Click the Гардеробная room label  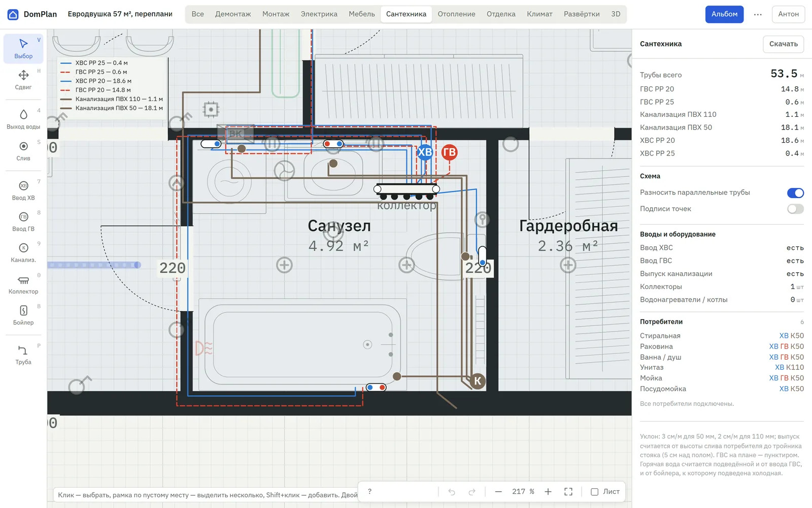pos(568,226)
